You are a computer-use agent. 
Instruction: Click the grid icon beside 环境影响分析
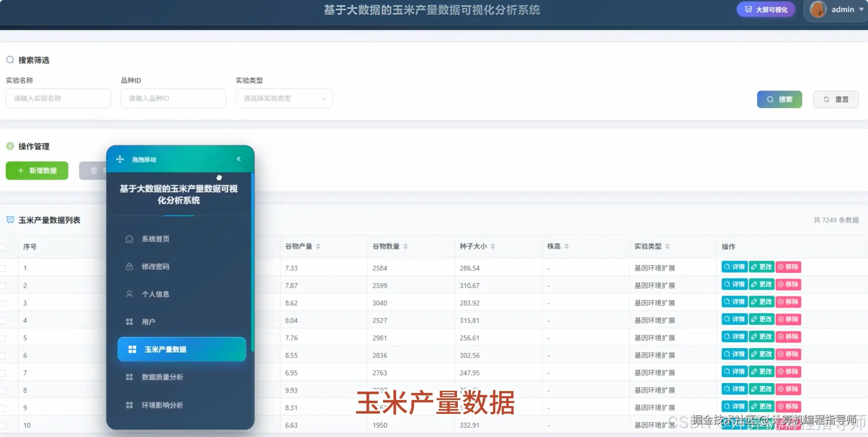tap(129, 405)
